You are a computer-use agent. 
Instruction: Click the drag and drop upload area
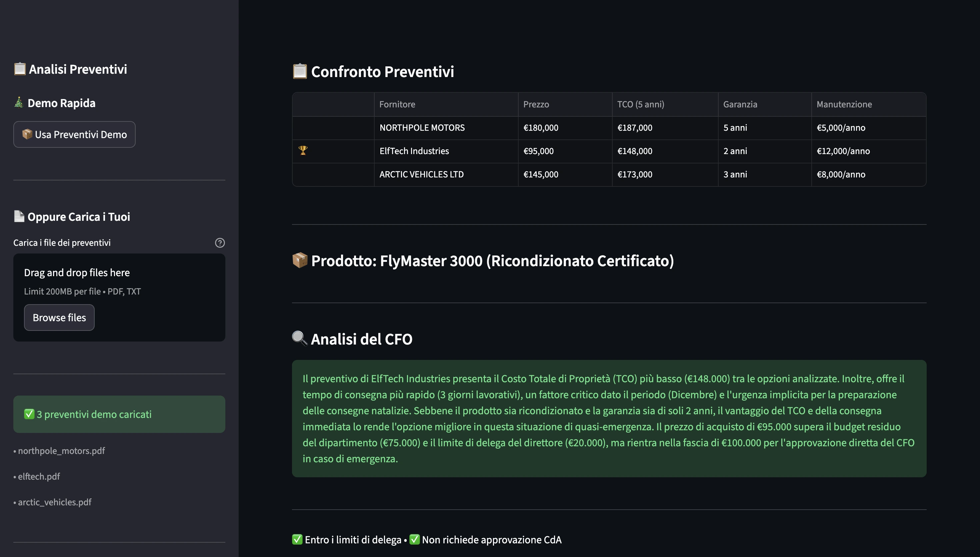click(x=119, y=298)
